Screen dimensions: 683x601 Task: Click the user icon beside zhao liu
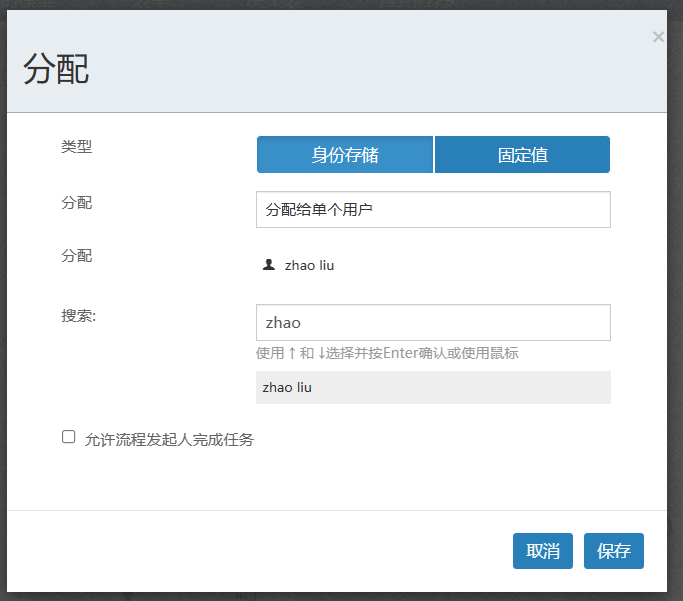click(x=268, y=265)
